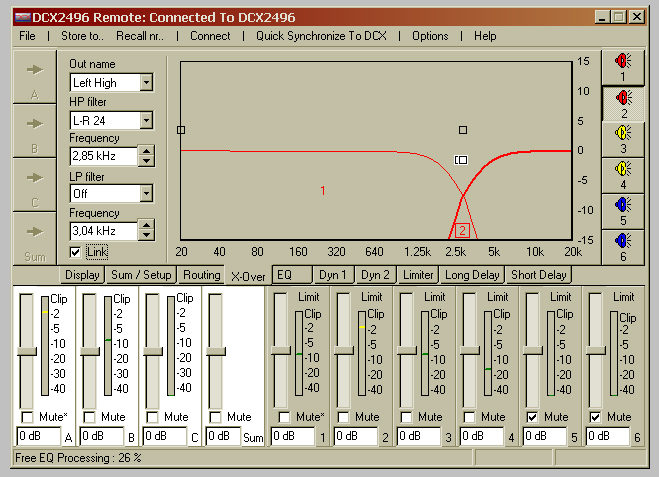The width and height of the screenshot is (659, 477).
Task: Click the LP Frequency 3,04 kHz field
Action: pos(104,230)
